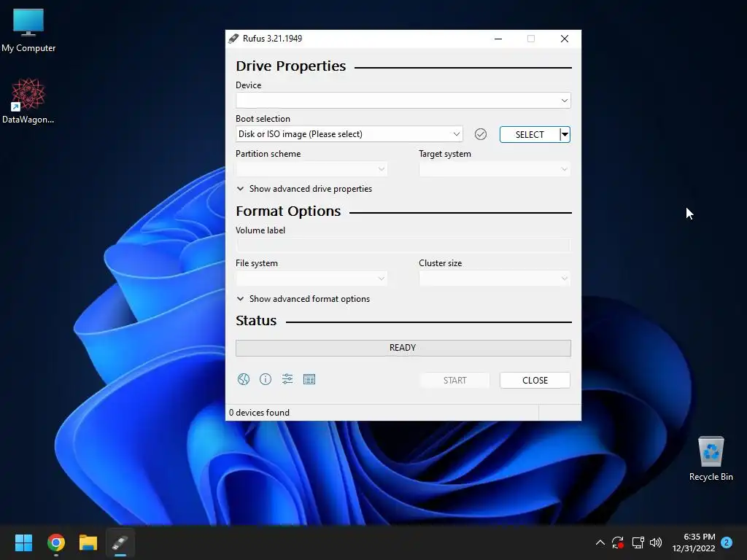Viewport: 747px width, 560px height.
Task: Open the My Computer desktop icon
Action: pos(28,31)
